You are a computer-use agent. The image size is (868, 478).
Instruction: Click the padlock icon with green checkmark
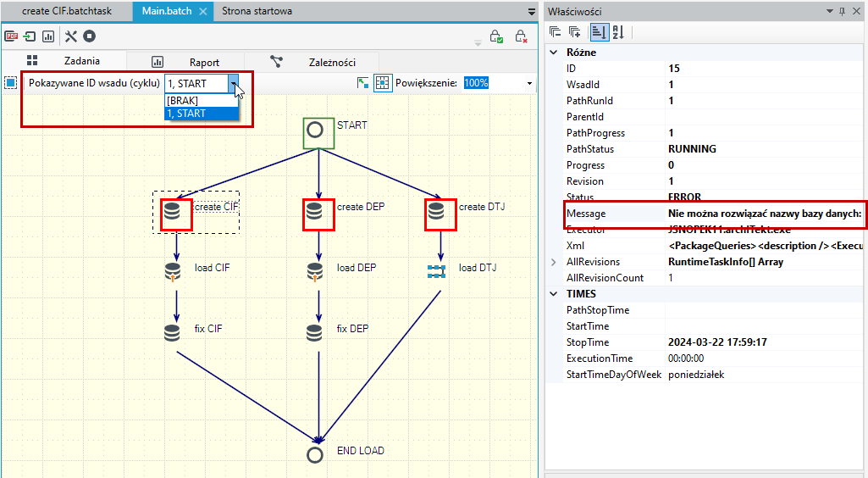496,36
